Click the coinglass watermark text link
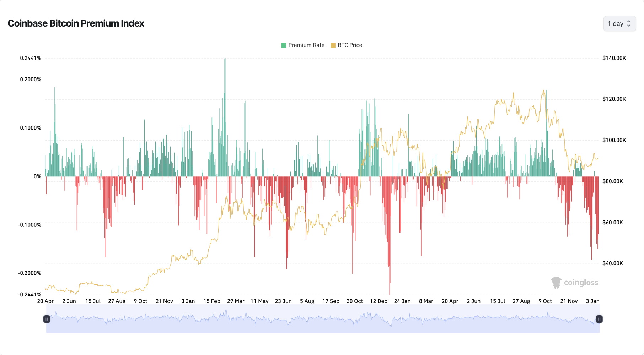 click(x=581, y=283)
